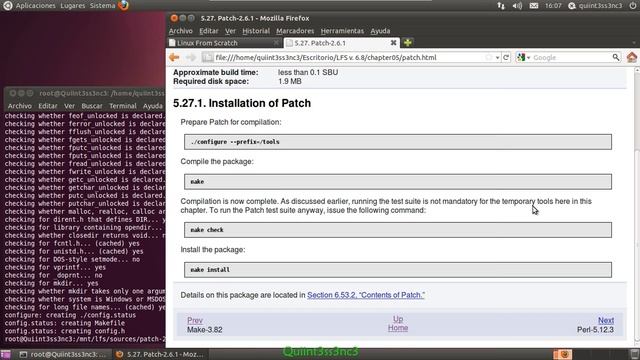Image resolution: width=640 pixels, height=360 pixels.
Task: Click the reload page icon
Action: [x=506, y=58]
